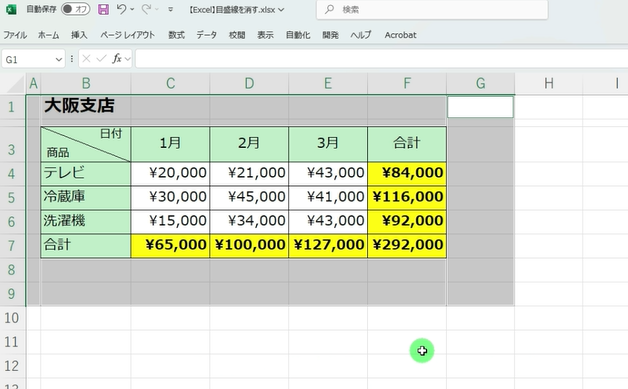Image resolution: width=628 pixels, height=389 pixels.
Task: Click cell with ¥20,000
Action: pyautogui.click(x=170, y=173)
